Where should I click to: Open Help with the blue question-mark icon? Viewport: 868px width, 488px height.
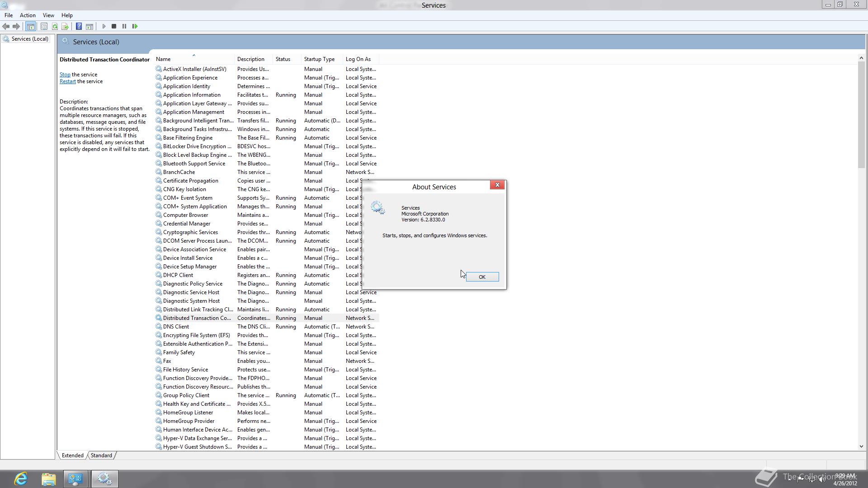tap(79, 26)
